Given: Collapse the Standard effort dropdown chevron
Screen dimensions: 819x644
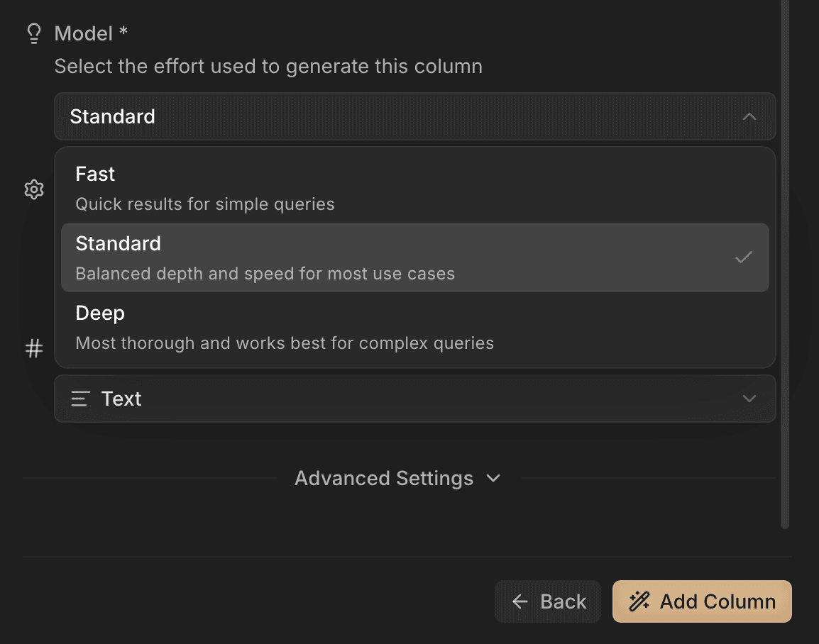Looking at the screenshot, I should 749,116.
